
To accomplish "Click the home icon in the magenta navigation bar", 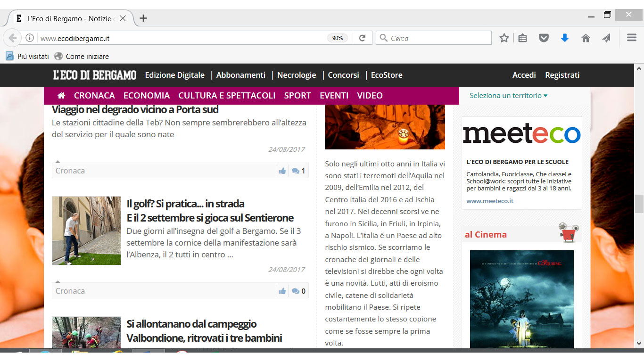I will point(61,96).
